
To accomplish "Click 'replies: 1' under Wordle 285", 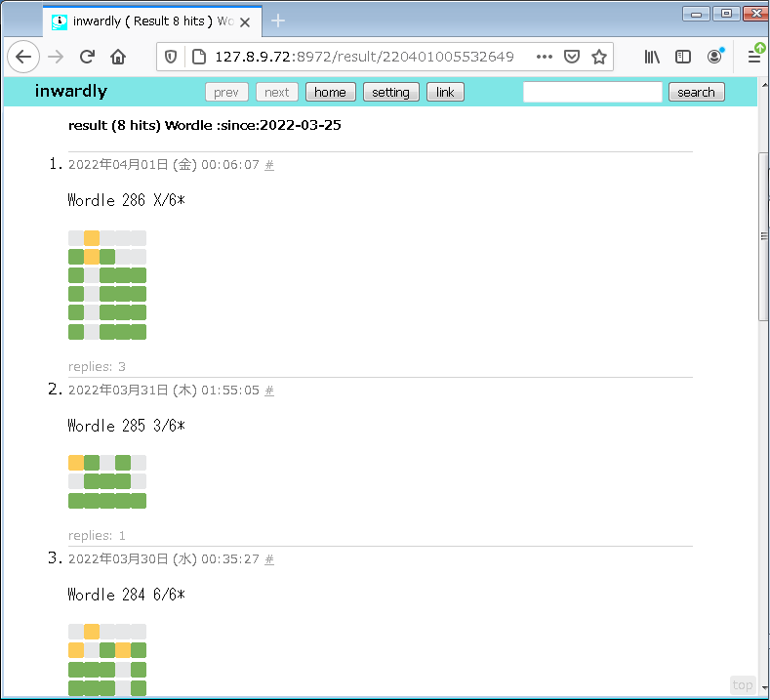I will click(x=97, y=535).
